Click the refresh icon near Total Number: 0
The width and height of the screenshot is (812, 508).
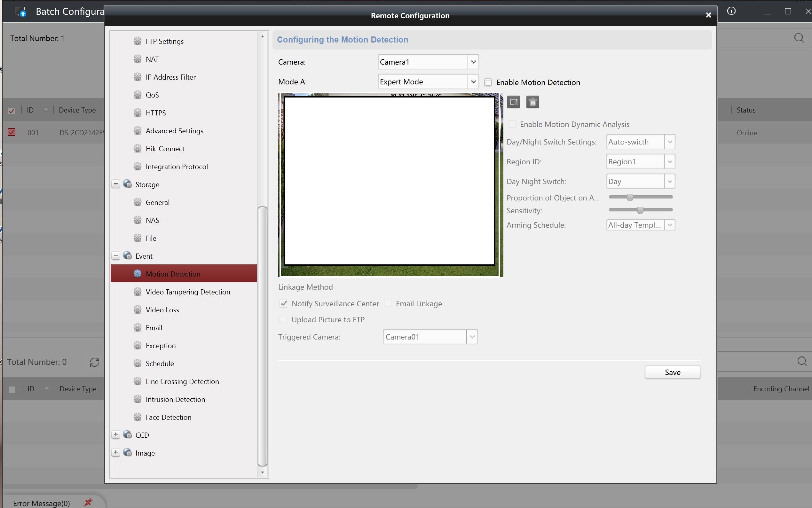click(x=94, y=362)
